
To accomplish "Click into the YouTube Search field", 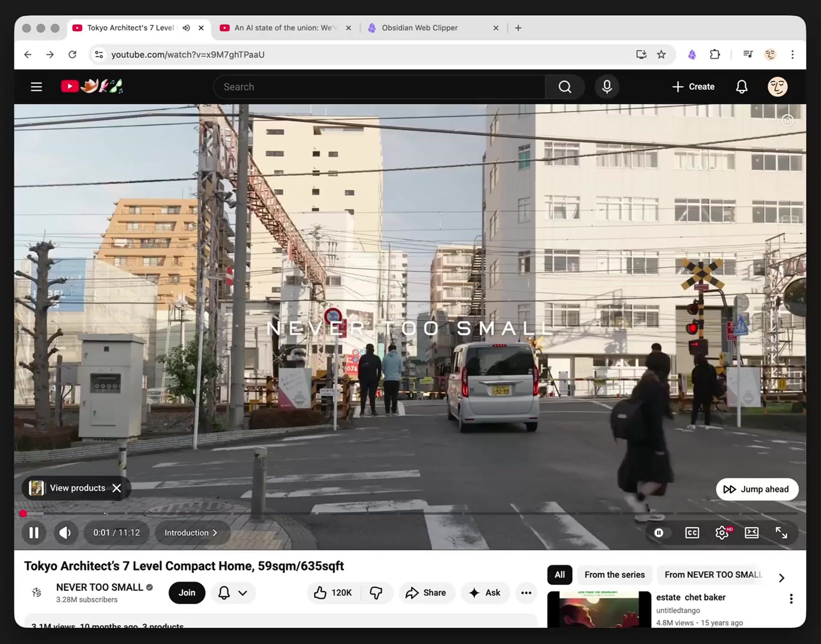I will tap(381, 87).
